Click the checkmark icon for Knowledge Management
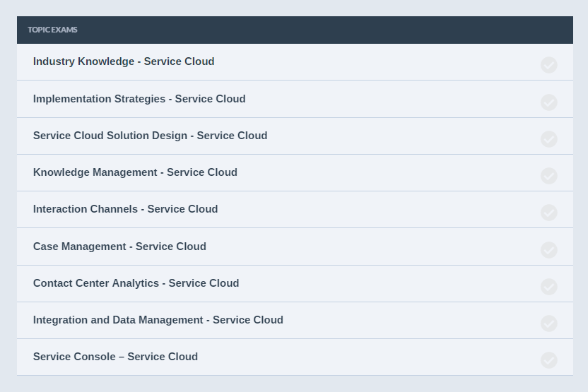This screenshot has width=588, height=392. (x=549, y=176)
